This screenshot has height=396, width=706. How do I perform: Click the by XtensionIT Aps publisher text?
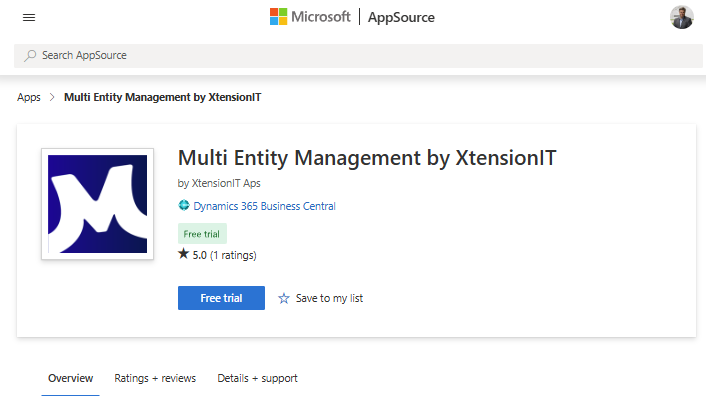(219, 183)
